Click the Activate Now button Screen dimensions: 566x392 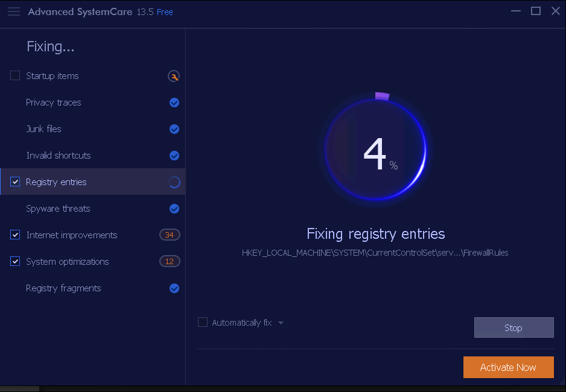point(508,367)
